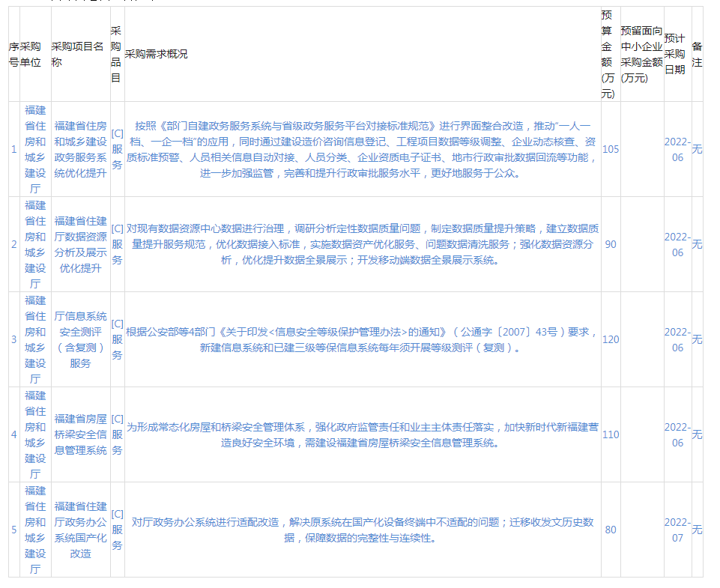Click the sequence number 5 cell
This screenshot has width=720, height=588.
click(13, 530)
